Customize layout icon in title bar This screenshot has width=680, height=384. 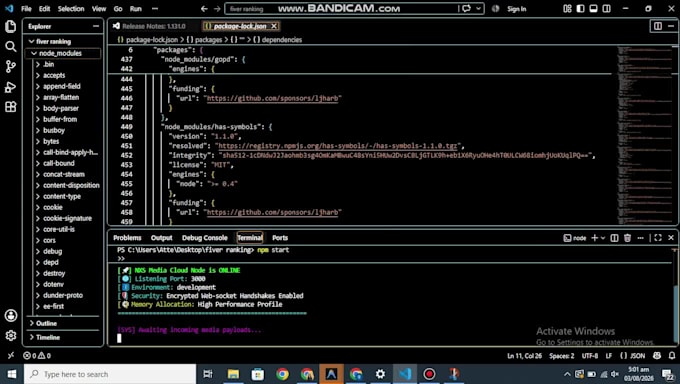coord(567,9)
